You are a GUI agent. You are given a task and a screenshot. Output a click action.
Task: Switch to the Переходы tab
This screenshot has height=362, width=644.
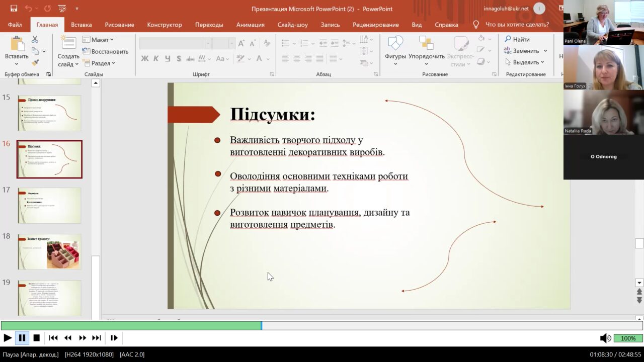(209, 25)
